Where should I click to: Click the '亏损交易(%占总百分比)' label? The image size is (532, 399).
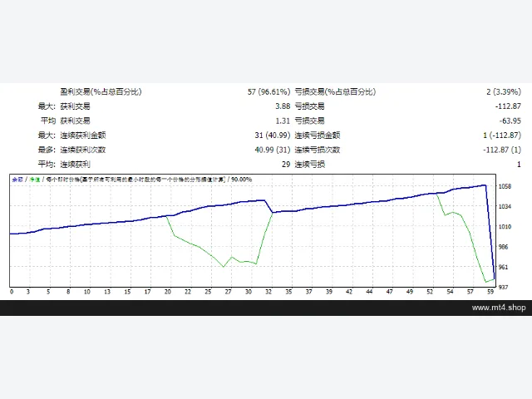coord(335,91)
